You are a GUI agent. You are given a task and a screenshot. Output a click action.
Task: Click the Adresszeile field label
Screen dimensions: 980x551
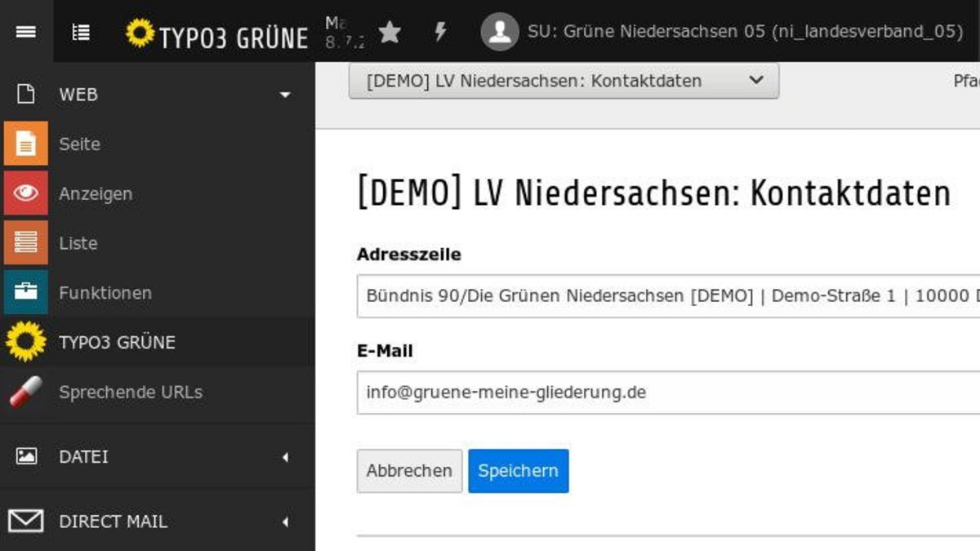[409, 255]
